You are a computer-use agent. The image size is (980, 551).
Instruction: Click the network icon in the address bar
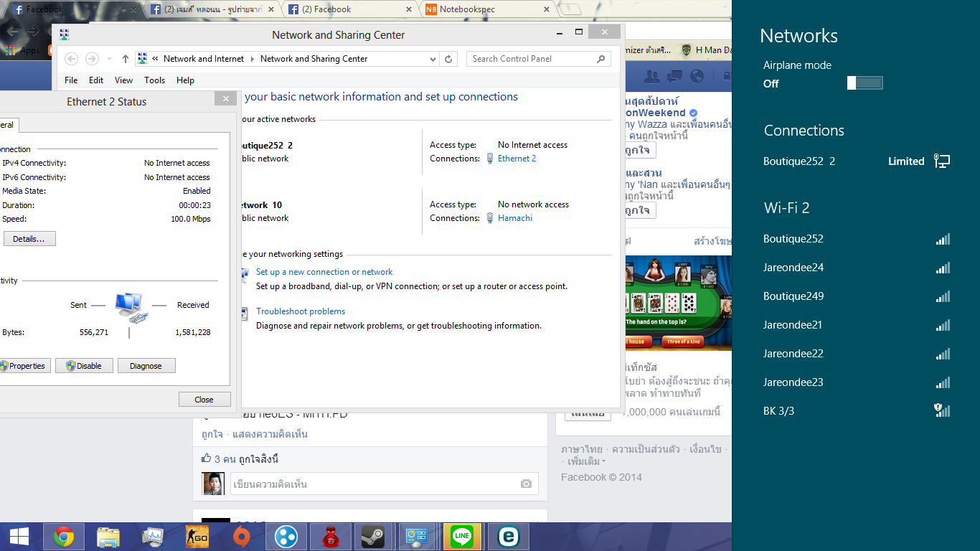coord(142,59)
